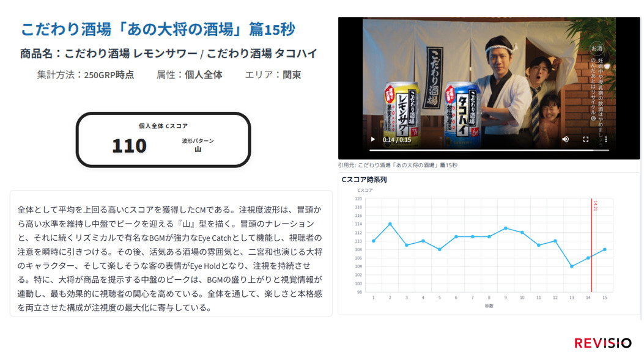Click the video time display 0:14 / 0:15

click(x=397, y=140)
